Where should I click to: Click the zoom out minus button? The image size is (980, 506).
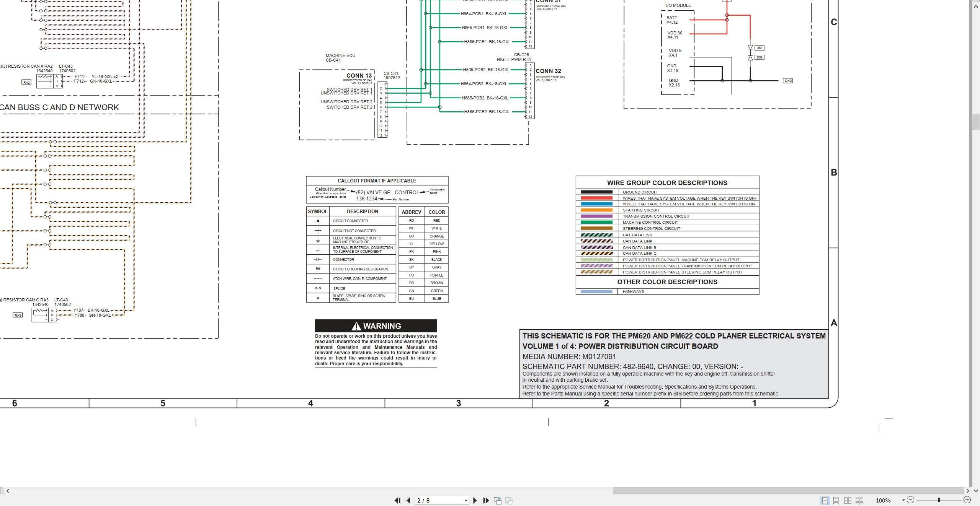pyautogui.click(x=911, y=500)
